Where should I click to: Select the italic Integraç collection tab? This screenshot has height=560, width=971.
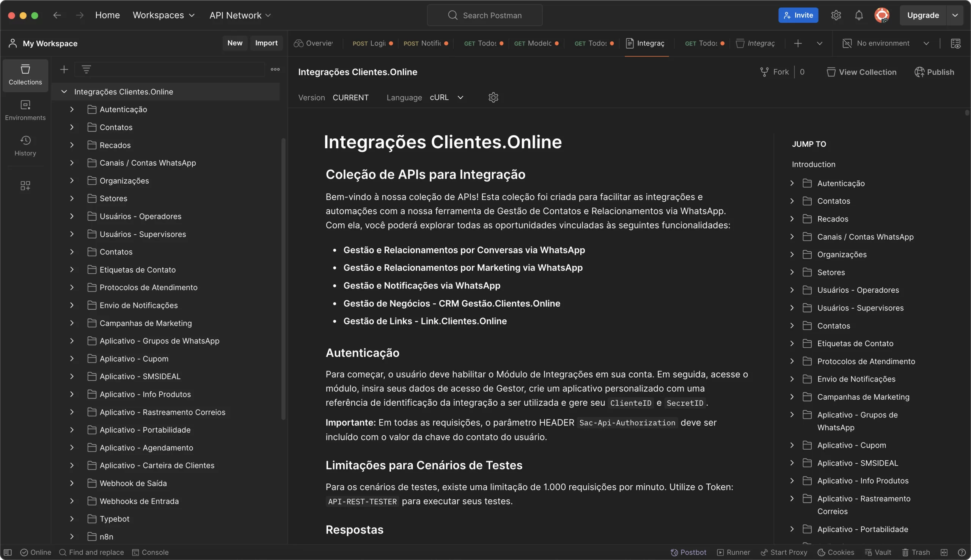point(756,43)
